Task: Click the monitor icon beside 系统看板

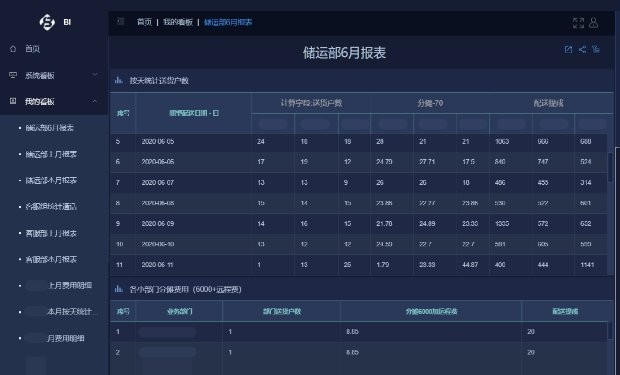Action: point(13,75)
